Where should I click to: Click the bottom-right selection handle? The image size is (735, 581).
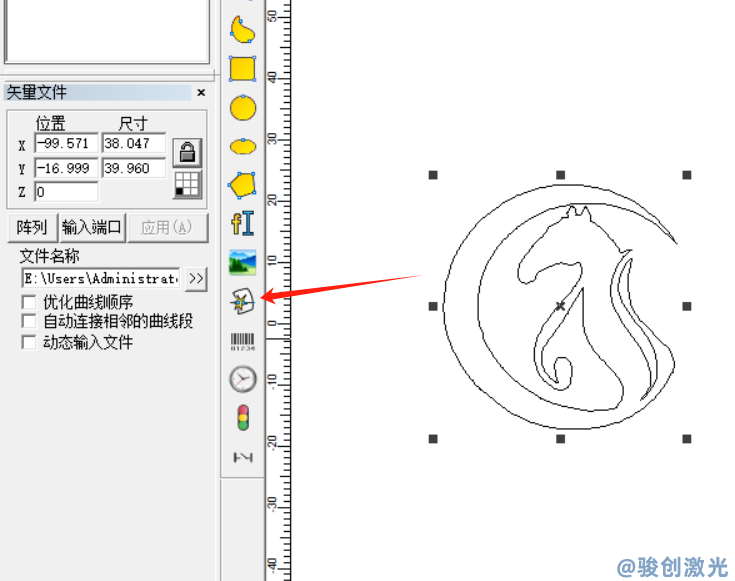[x=687, y=439]
